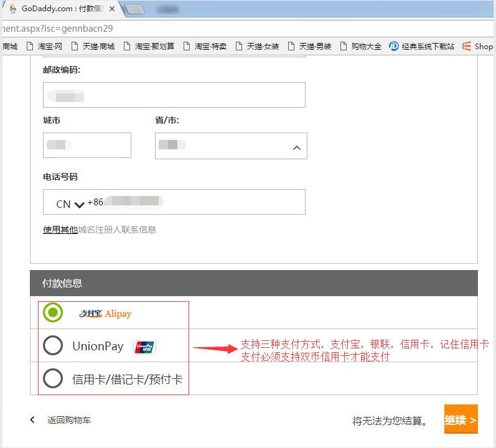Open the 省/市 province dropdown
The image size is (496, 448).
click(231, 146)
